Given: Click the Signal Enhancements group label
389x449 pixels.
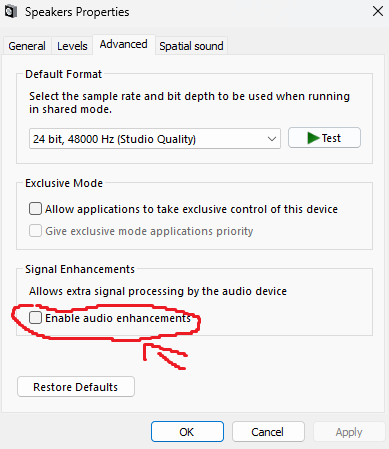Looking at the screenshot, I should point(80,269).
